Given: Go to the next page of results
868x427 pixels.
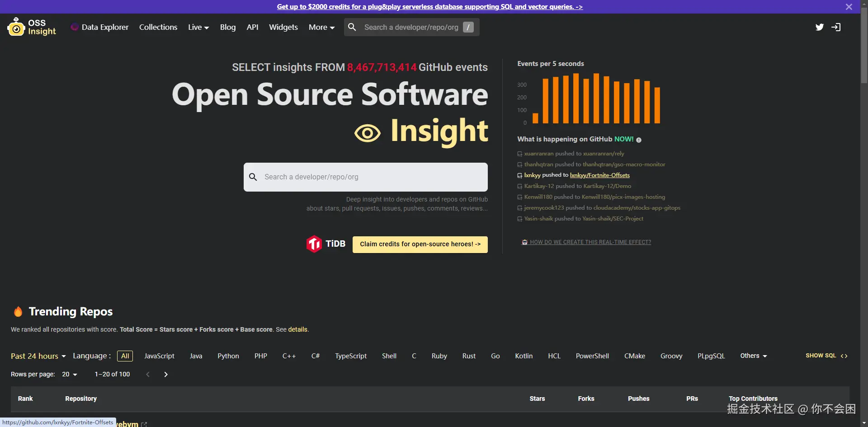Looking at the screenshot, I should pyautogui.click(x=166, y=374).
